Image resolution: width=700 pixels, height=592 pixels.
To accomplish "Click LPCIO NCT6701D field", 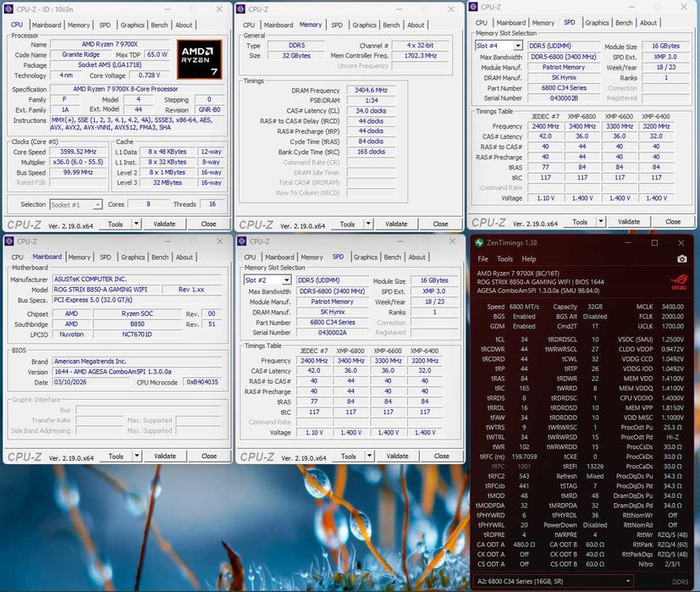I will coord(137,335).
